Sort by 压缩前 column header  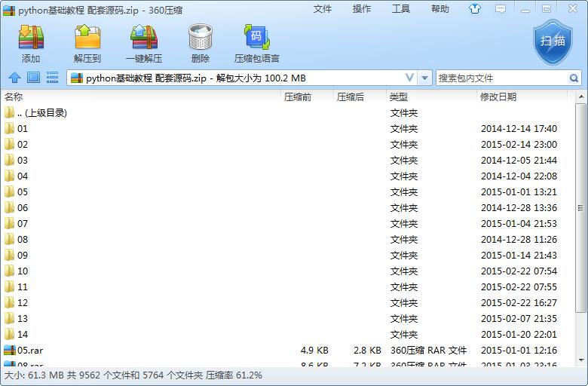(297, 96)
